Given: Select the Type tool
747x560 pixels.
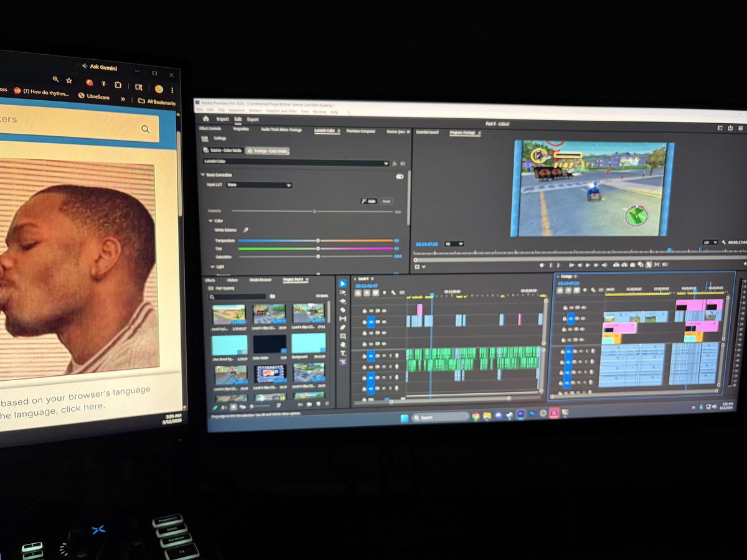Looking at the screenshot, I should (x=343, y=353).
